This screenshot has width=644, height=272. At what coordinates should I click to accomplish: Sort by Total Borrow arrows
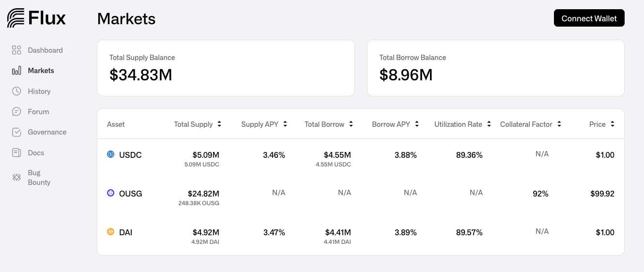[351, 124]
